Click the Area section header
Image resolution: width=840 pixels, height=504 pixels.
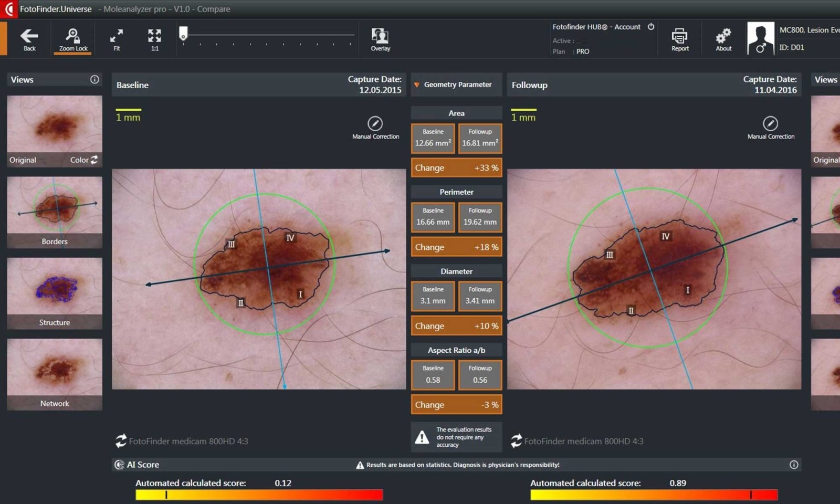coord(456,113)
